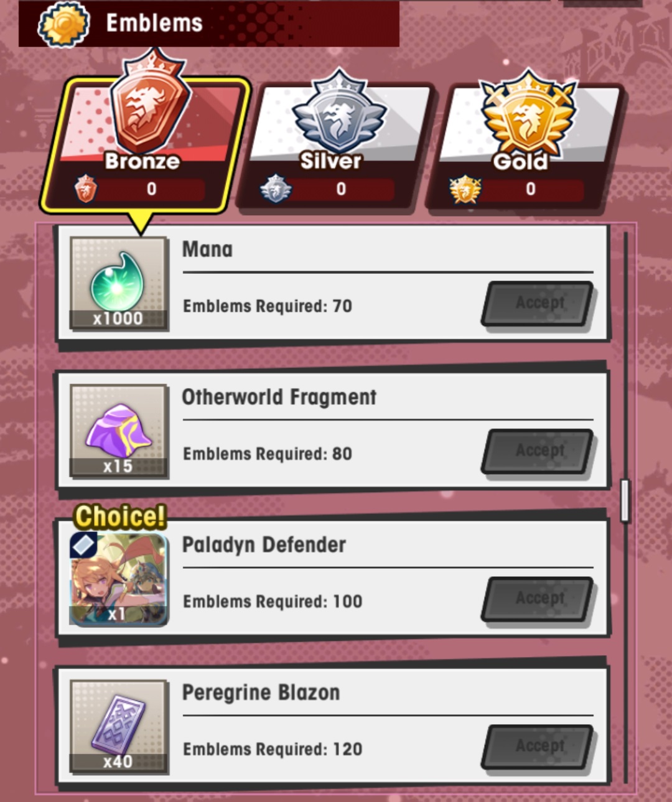Tap the Peregrine Blazon x40 icon
This screenshot has width=672, height=802.
(x=118, y=726)
